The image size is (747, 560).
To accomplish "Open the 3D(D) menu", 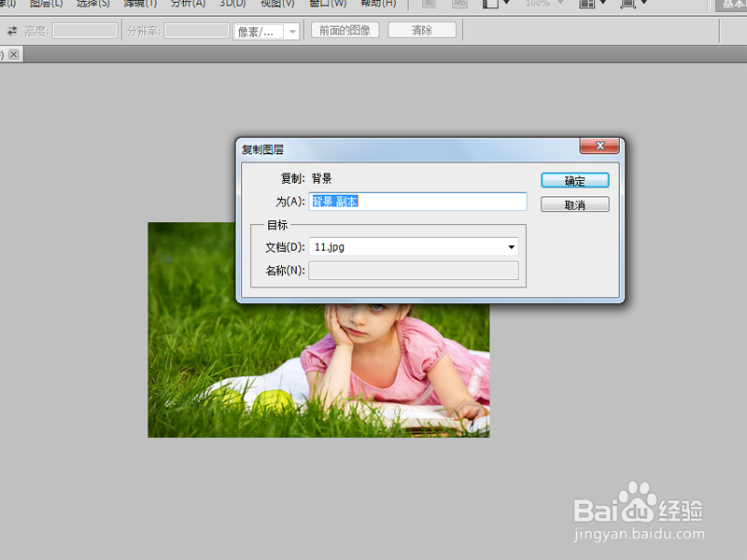I will (x=233, y=4).
